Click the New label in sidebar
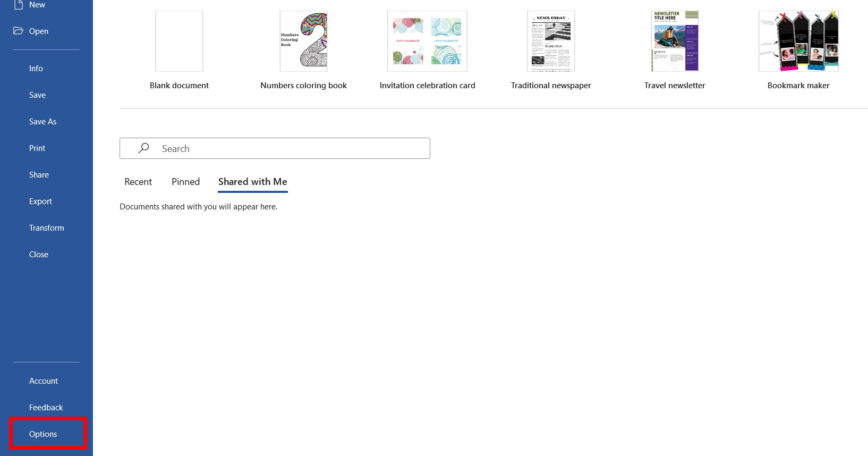 tap(37, 5)
